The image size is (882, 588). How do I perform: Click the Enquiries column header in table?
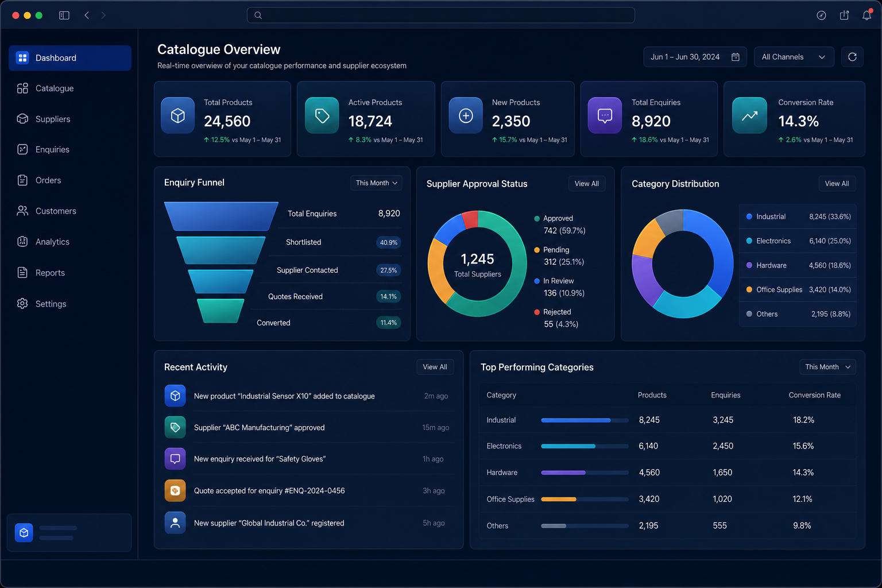click(726, 395)
